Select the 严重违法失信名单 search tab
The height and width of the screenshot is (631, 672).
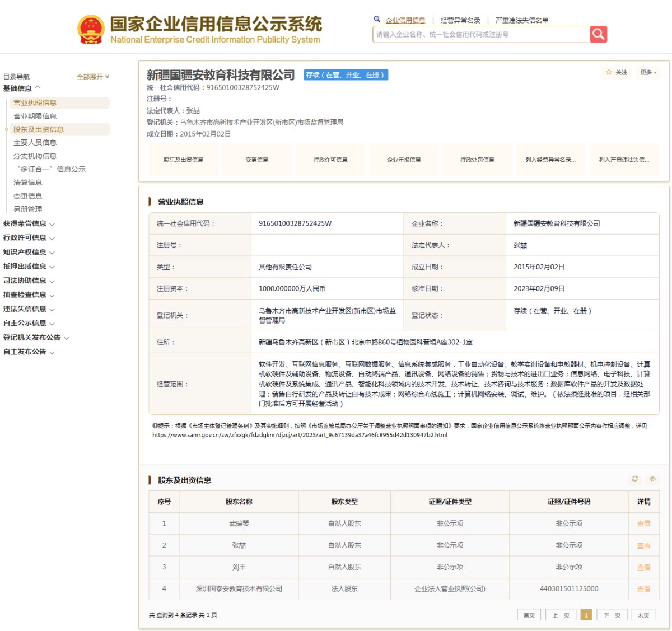pos(522,20)
